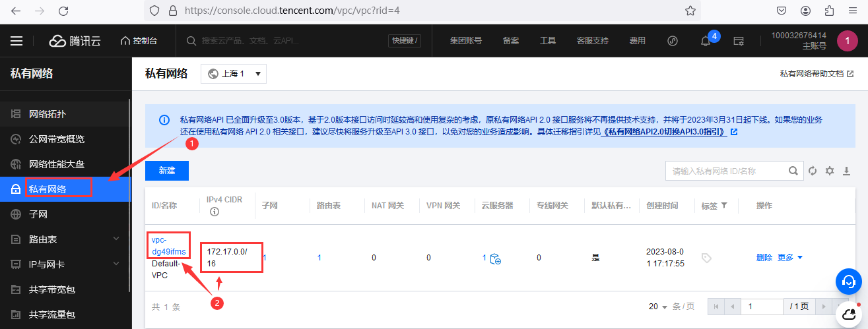Click the 新建 button
868x329 pixels.
[x=167, y=171]
